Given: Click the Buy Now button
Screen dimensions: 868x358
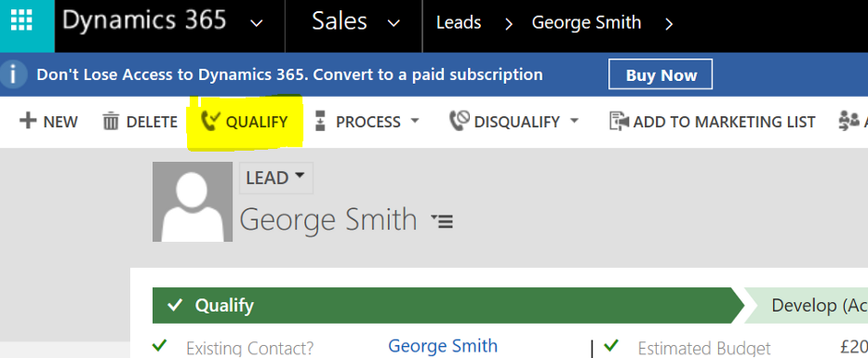Looking at the screenshot, I should pyautogui.click(x=661, y=74).
